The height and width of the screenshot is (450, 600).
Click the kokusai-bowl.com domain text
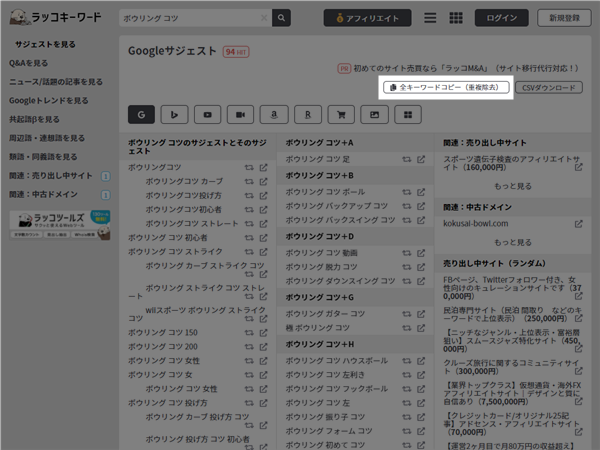[x=476, y=223]
